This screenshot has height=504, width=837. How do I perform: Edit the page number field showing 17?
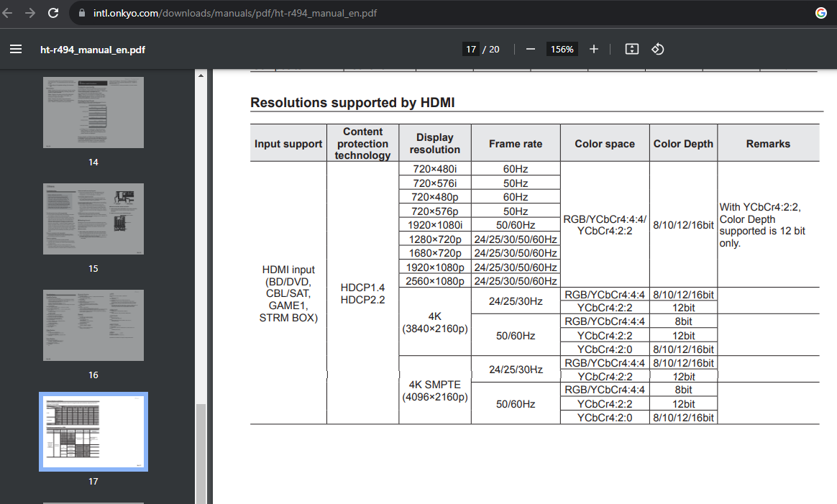[471, 50]
